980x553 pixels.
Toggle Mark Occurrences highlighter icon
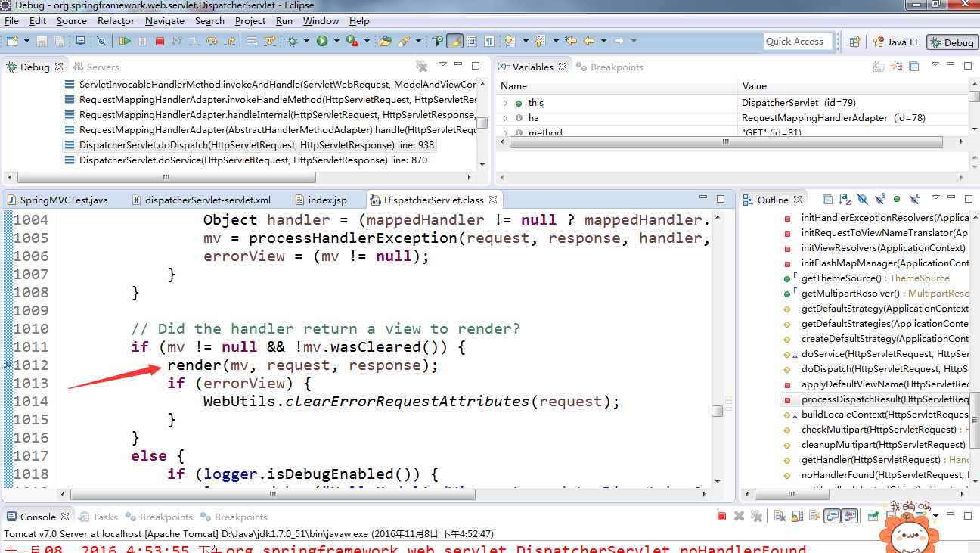(x=454, y=41)
